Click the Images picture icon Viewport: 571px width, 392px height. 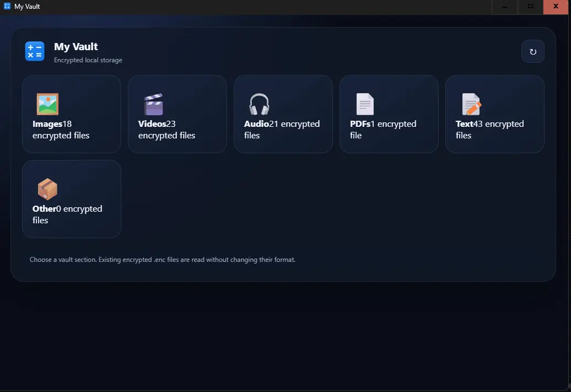[47, 104]
